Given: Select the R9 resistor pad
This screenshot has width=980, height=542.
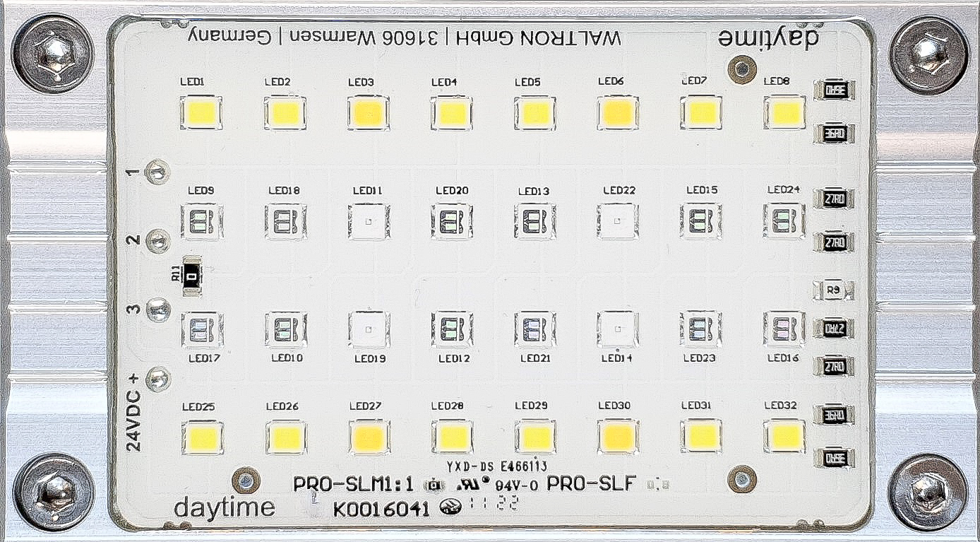Looking at the screenshot, I should (834, 290).
